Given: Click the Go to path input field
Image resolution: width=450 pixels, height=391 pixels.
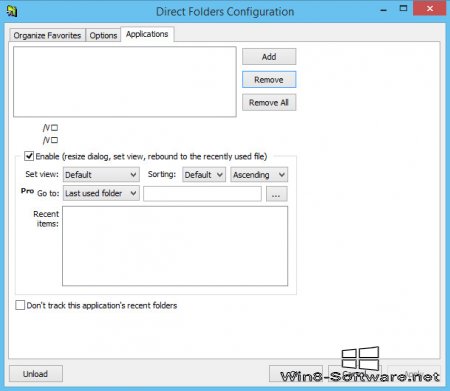Looking at the screenshot, I should click(202, 194).
